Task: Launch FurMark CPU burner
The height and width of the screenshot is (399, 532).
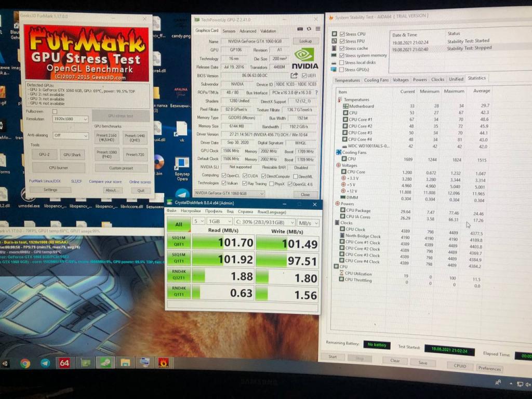Action: tap(58, 168)
